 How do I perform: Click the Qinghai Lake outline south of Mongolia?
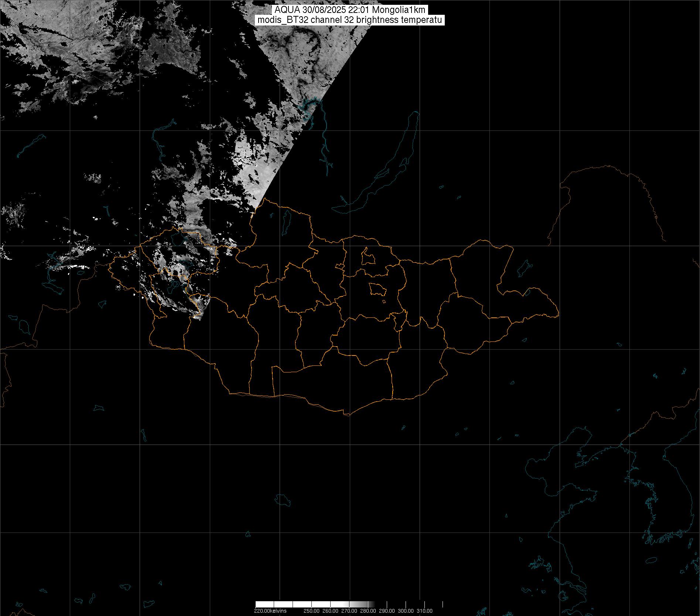(283, 500)
